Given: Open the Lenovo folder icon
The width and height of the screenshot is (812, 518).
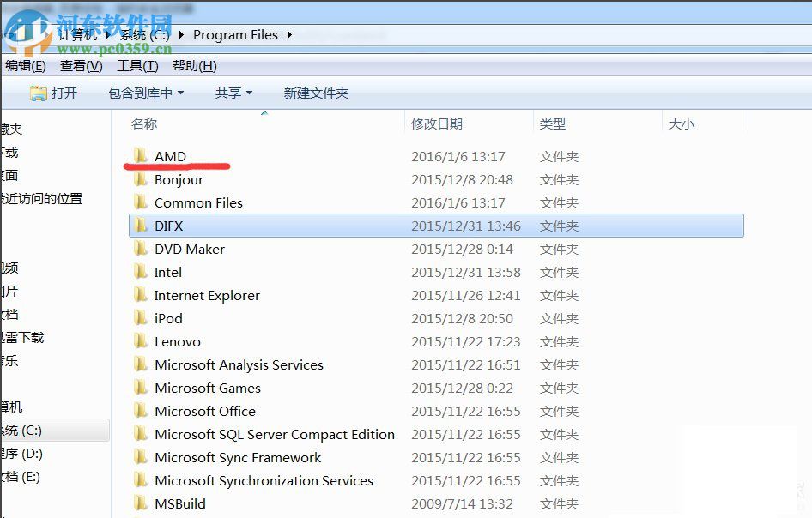Looking at the screenshot, I should click(141, 341).
